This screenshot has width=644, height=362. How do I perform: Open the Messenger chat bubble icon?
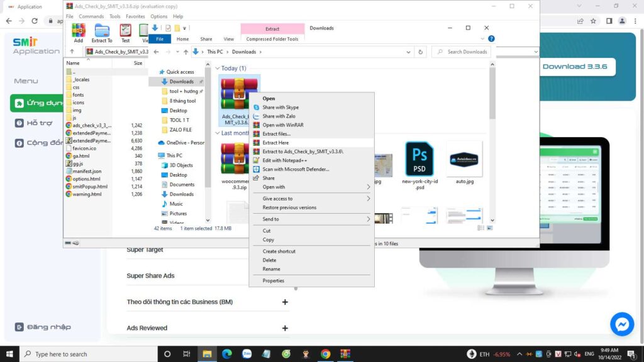coord(622,324)
